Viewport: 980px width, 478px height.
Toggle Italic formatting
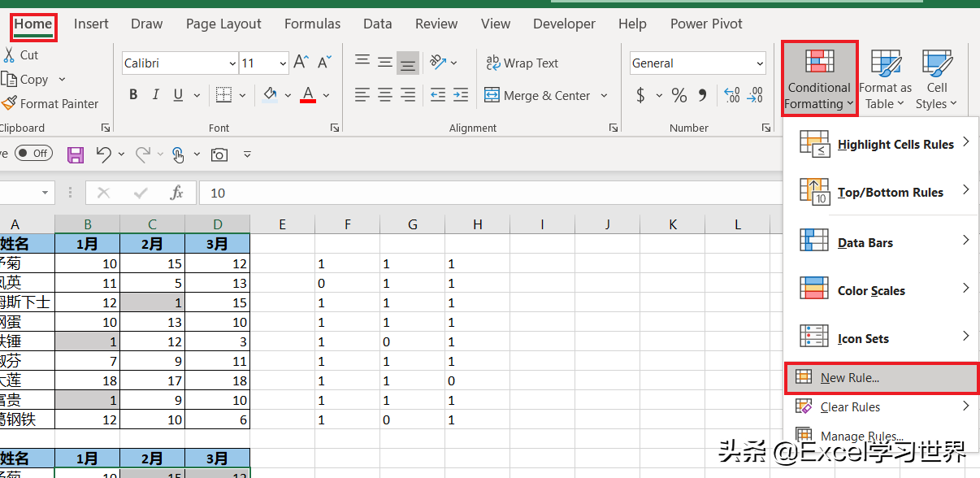point(154,95)
